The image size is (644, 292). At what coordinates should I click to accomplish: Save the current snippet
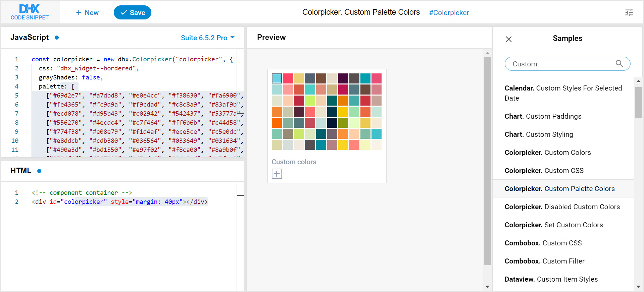point(133,13)
